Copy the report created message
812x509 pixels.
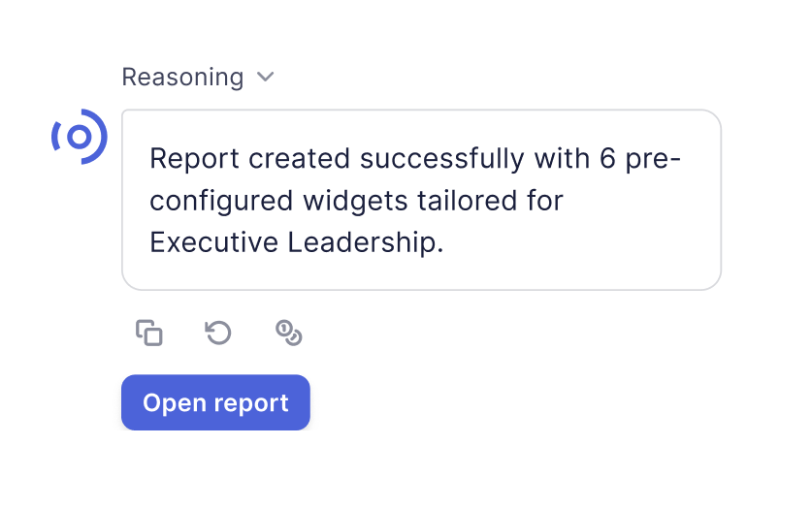pyautogui.click(x=148, y=334)
